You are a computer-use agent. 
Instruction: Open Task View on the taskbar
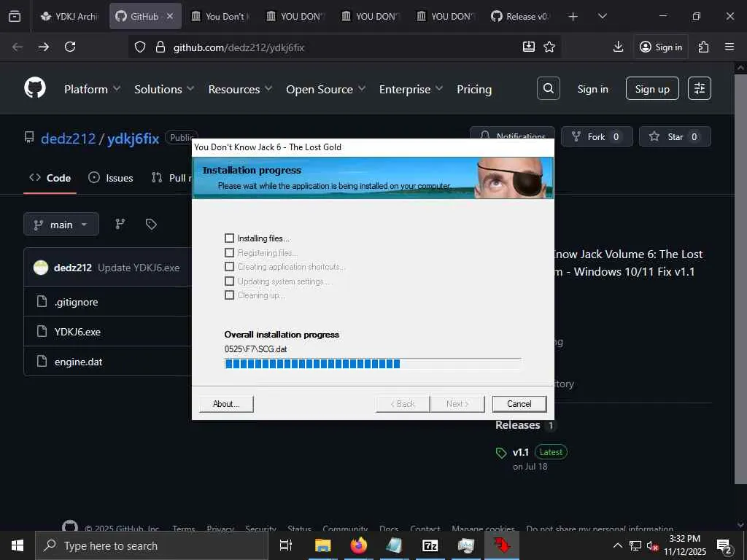point(286,545)
